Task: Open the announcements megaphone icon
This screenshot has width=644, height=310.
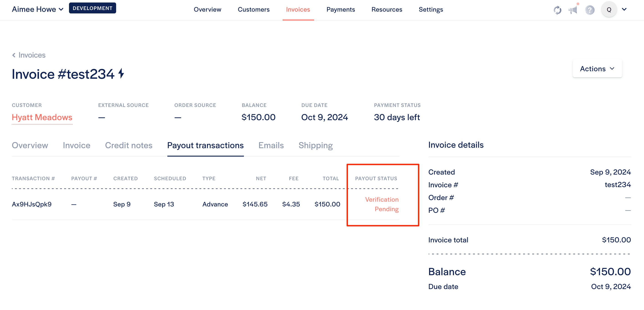Action: click(x=573, y=10)
